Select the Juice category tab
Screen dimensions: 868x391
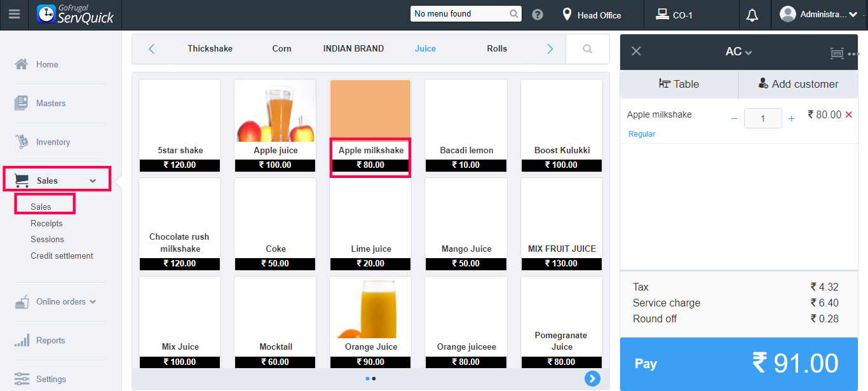click(425, 49)
